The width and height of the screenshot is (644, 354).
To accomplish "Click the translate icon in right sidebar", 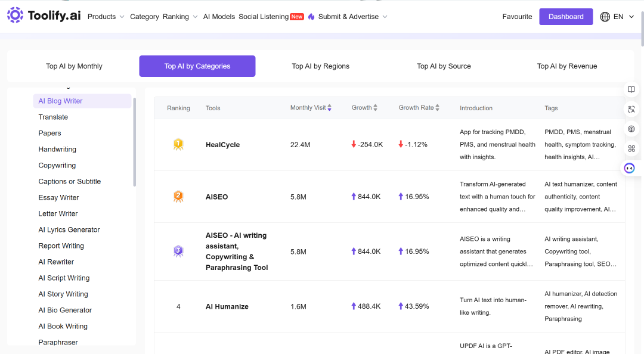I will (631, 109).
